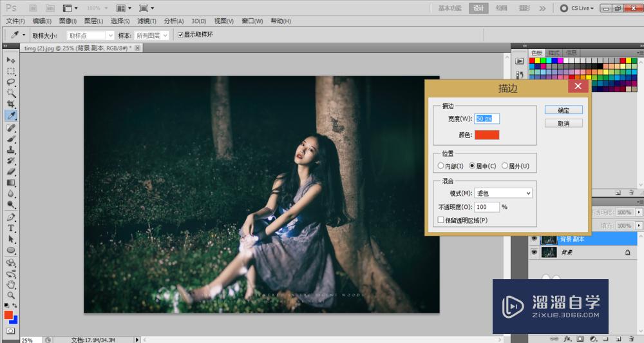Enable 保留透明区域(P) checkbox
The image size is (644, 343).
point(441,220)
